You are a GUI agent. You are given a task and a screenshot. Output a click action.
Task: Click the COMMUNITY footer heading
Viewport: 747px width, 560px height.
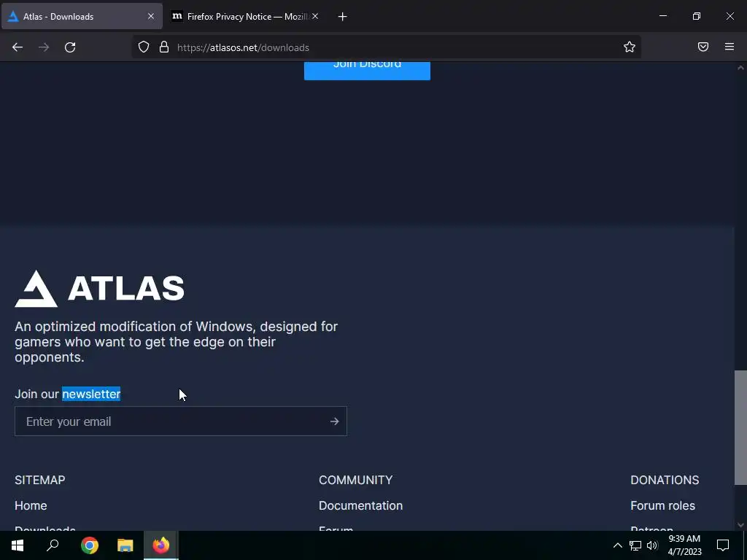[356, 480]
